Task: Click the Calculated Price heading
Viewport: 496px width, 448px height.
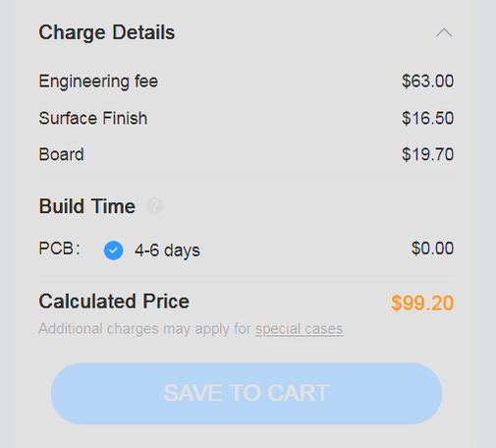Action: [114, 302]
